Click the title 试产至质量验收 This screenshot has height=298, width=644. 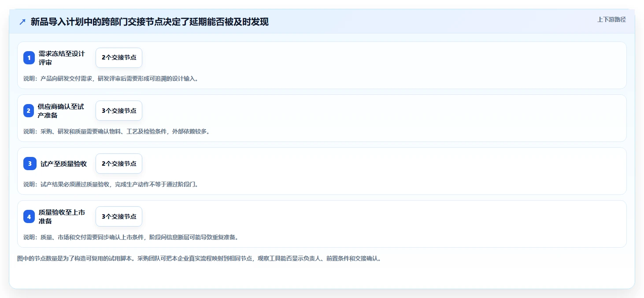pyautogui.click(x=63, y=164)
